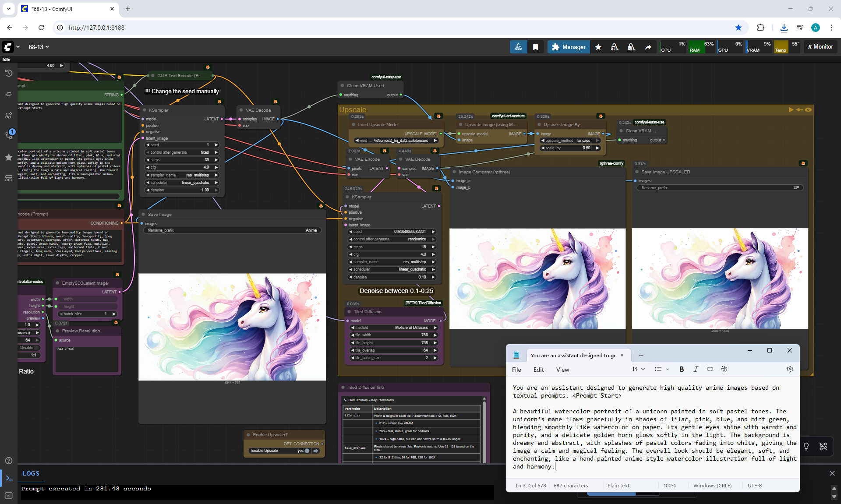841x504 pixels.
Task: Open the K Monitor panel
Action: click(820, 47)
